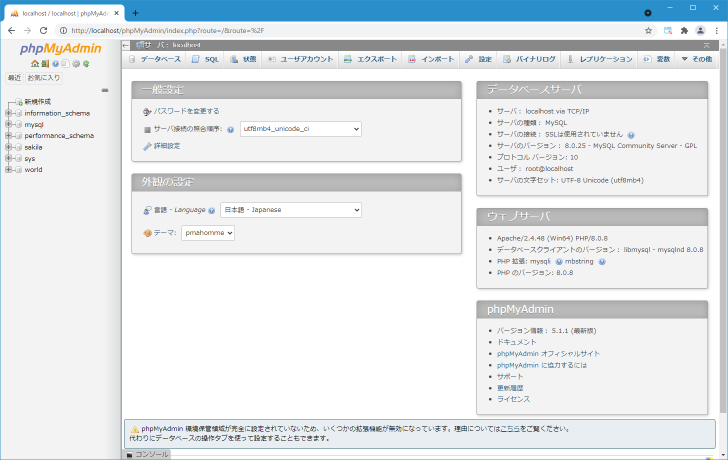Open the ユーザアカウント tab

(300, 59)
